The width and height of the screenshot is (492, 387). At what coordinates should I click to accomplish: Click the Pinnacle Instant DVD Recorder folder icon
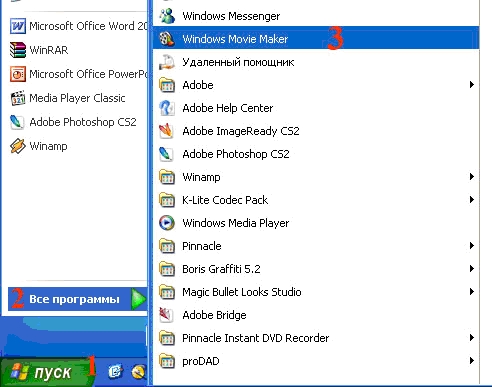coord(167,338)
